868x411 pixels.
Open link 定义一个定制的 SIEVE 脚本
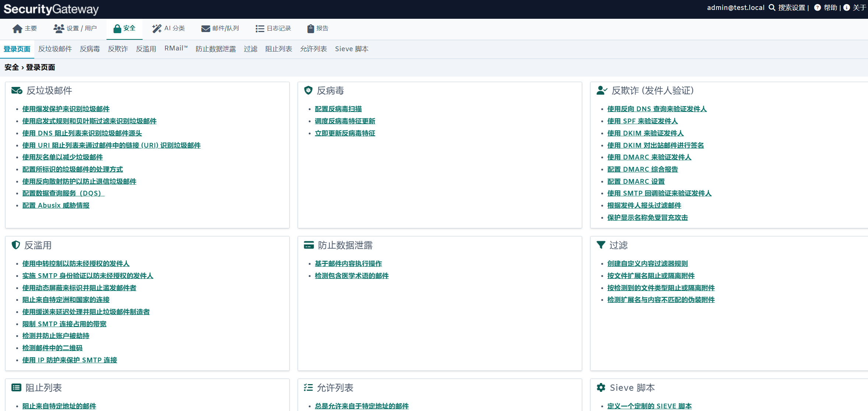coord(650,406)
